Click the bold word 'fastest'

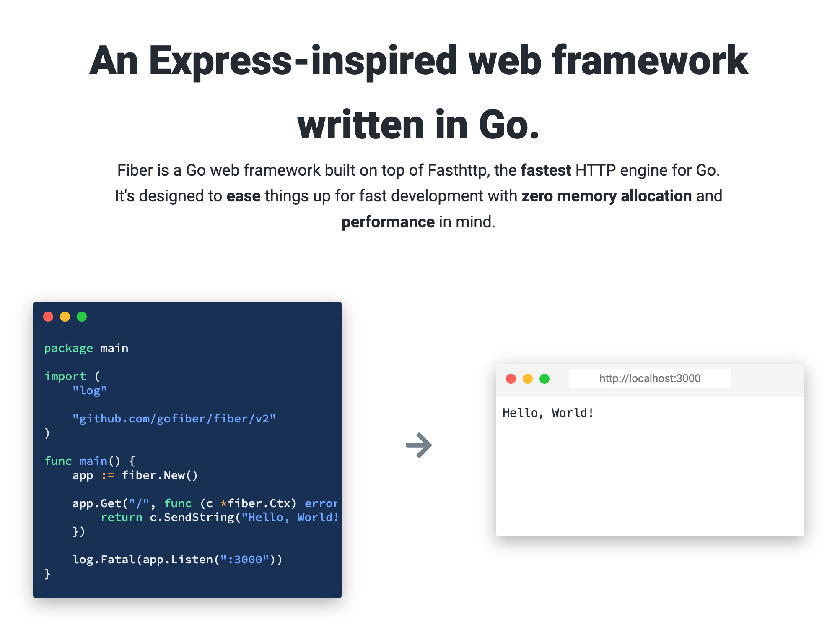(x=545, y=171)
